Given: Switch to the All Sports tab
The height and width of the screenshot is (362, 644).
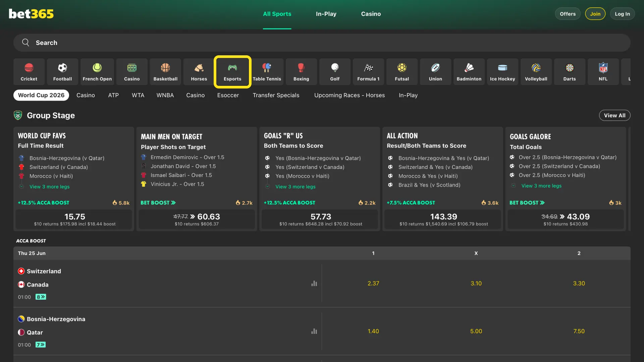Looking at the screenshot, I should [x=277, y=14].
